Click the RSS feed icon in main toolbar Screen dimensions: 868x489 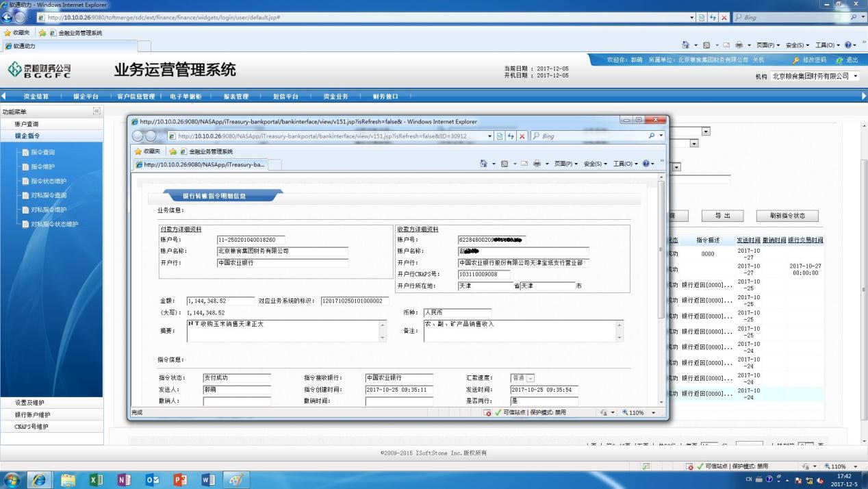(x=705, y=45)
